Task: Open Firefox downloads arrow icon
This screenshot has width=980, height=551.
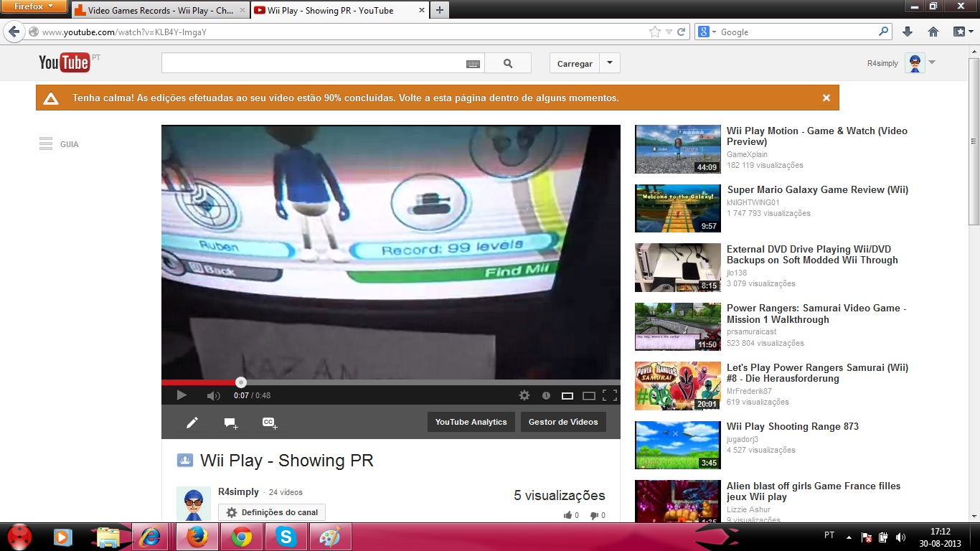Action: 908,32
